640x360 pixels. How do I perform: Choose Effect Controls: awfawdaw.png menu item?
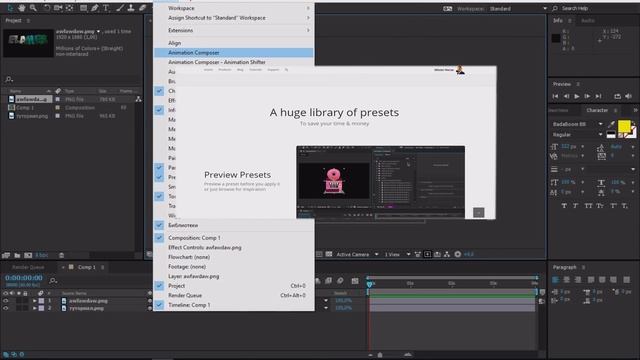click(234, 247)
